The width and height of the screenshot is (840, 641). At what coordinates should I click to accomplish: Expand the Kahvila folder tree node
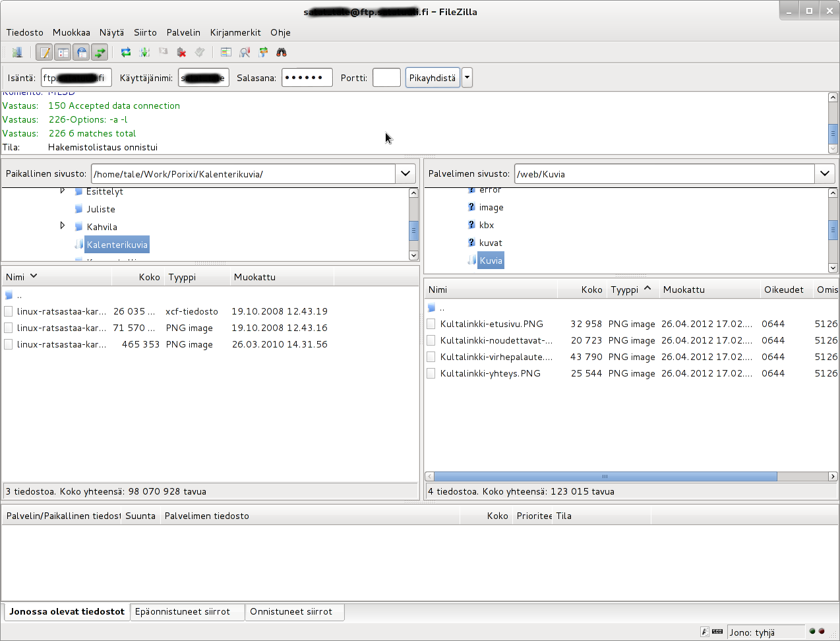pos(63,226)
